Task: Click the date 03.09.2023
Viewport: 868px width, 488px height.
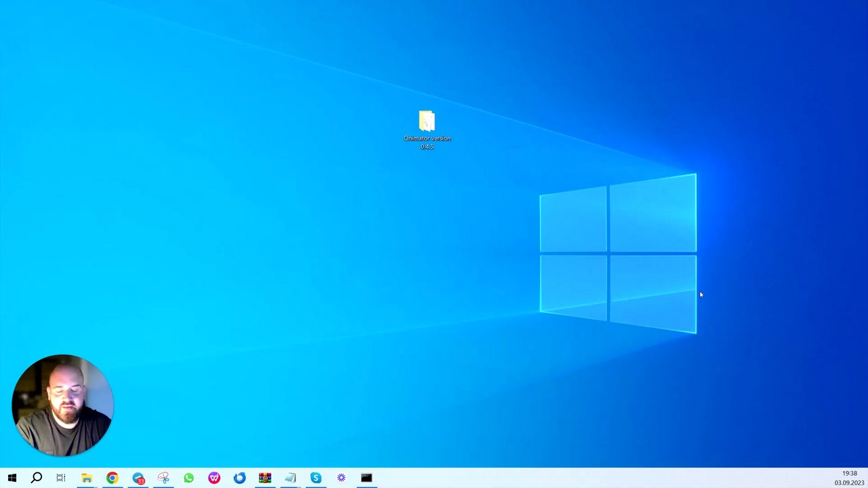Action: coord(849,483)
